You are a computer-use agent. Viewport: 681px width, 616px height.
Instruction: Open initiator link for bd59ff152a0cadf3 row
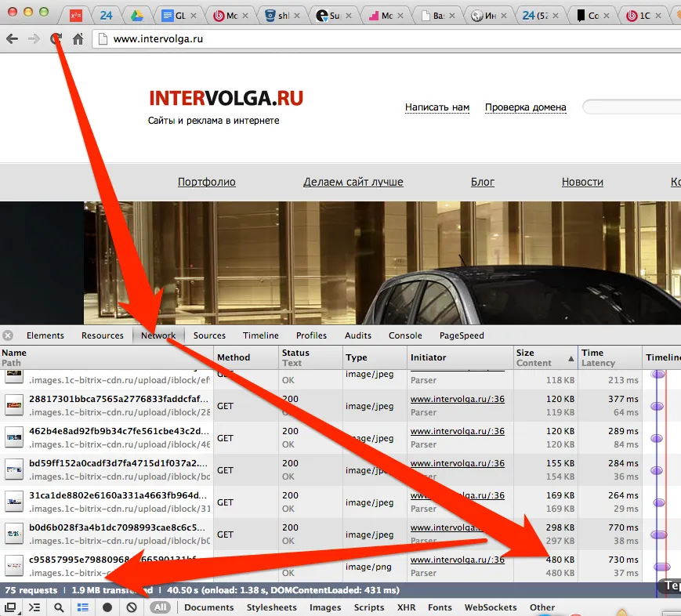458,463
